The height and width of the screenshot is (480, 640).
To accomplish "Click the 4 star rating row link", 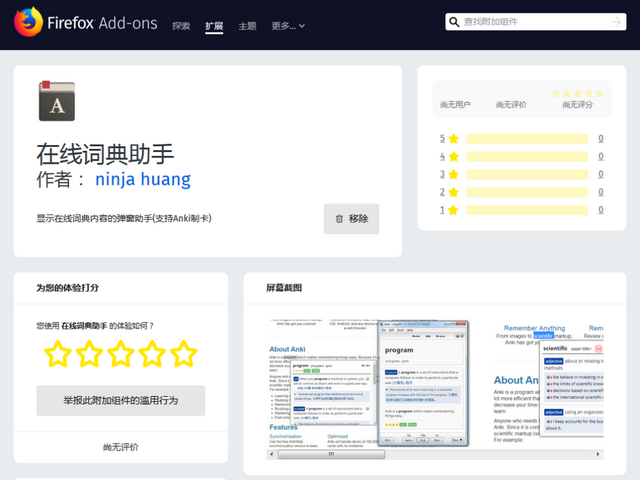I will (449, 156).
